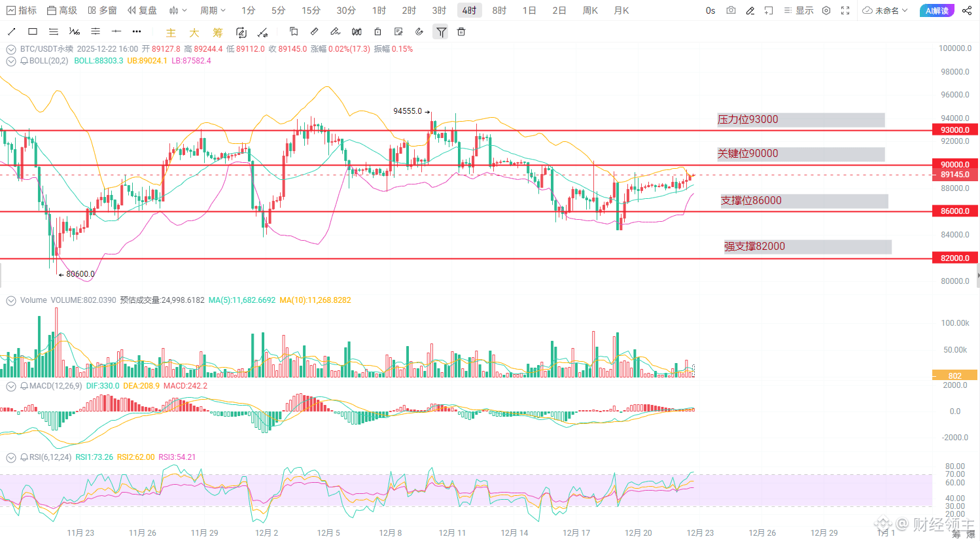The width and height of the screenshot is (980, 541).
Task: Click the magnet line-snap tool icon
Action: pyautogui.click(x=263, y=32)
